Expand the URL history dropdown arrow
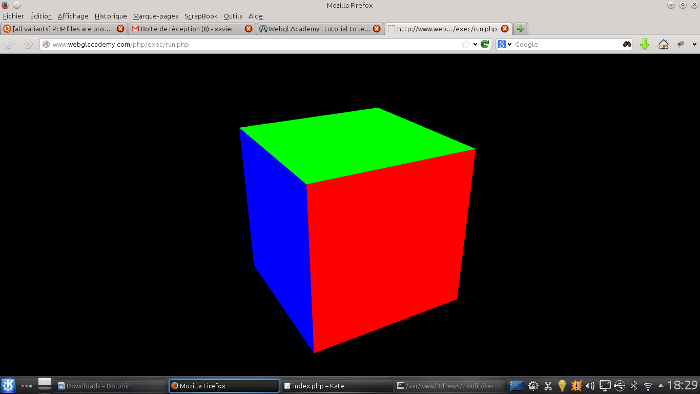 475,44
